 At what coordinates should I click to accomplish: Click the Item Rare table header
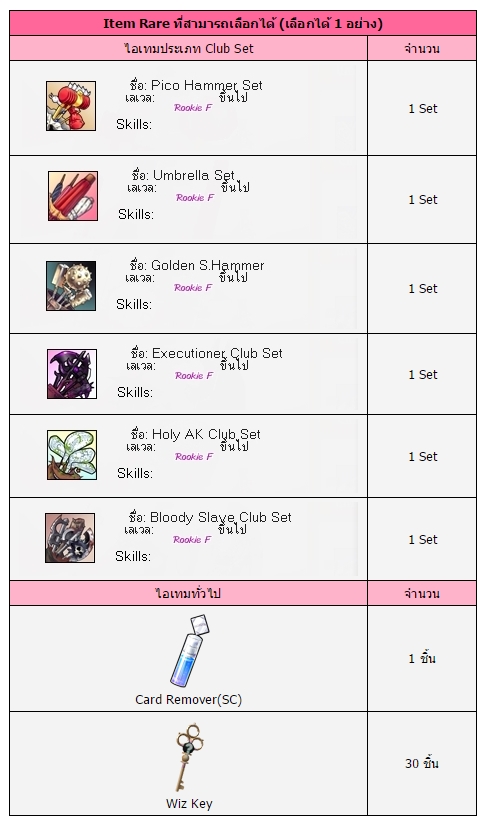[x=243, y=24]
